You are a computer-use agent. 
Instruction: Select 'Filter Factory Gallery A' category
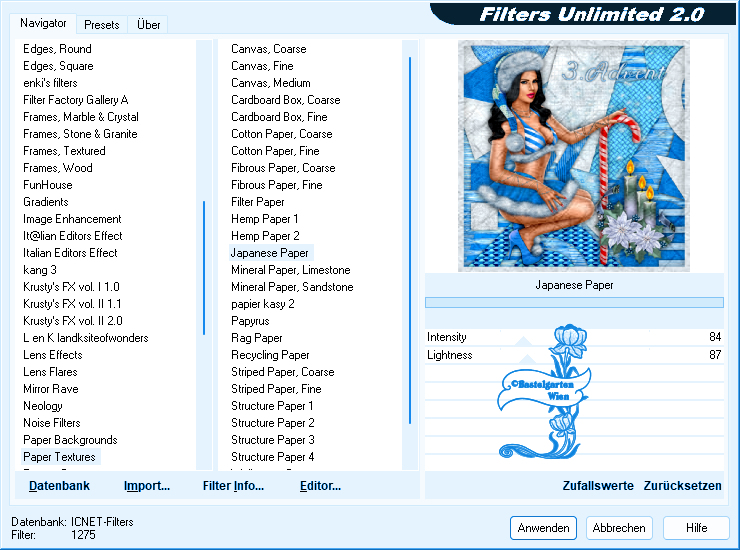click(76, 100)
